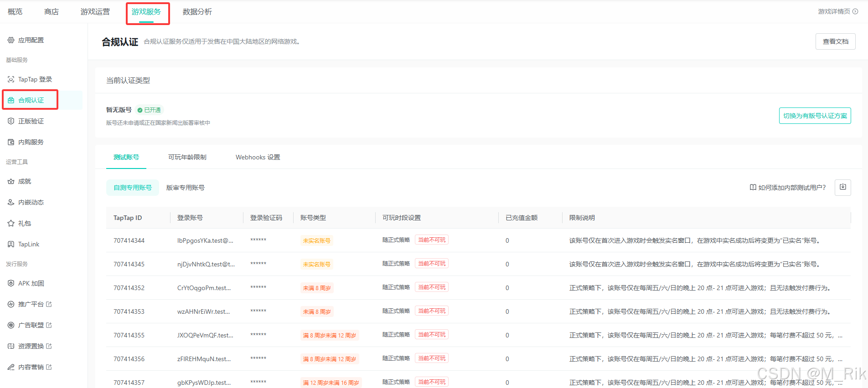Click 满 8 周岁未满 12 周岁 tag for 707414355
Screen dimensions: 868x388
point(330,335)
